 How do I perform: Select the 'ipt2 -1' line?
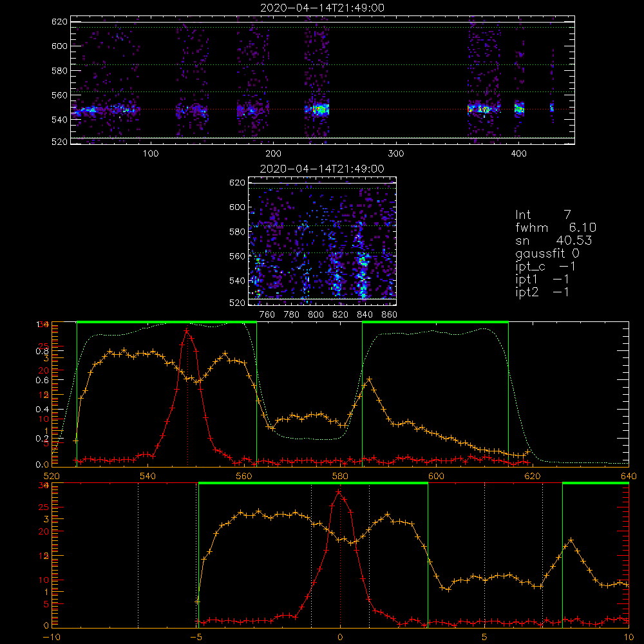point(542,292)
